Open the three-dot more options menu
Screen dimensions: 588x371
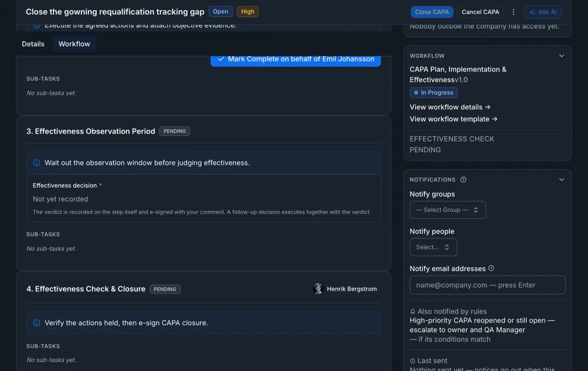click(x=513, y=12)
